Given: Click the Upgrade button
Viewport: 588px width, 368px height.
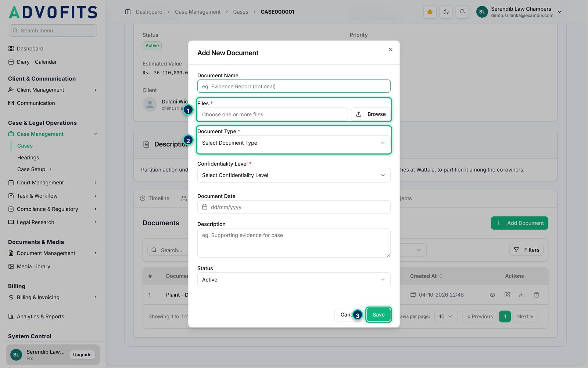Looking at the screenshot, I should 82,355.
